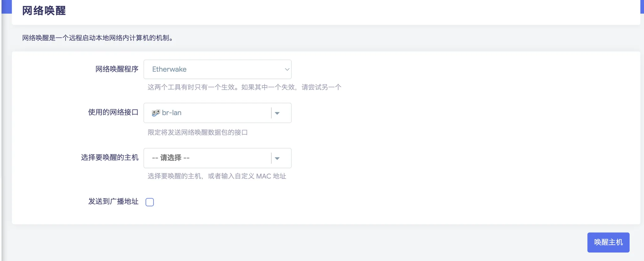Click the br-lan dropdown triangle arrow
Screen dimensions: 644x261
click(x=277, y=113)
